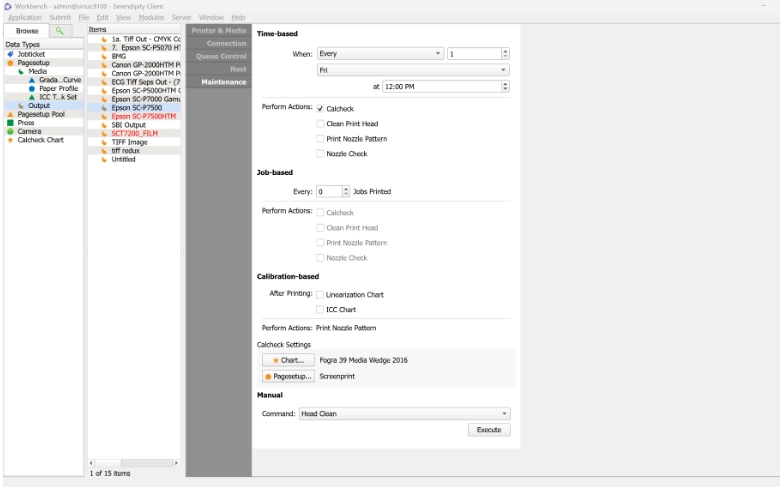Click the Chart... button
Screen dimensions: 780x487
pyautogui.click(x=288, y=360)
